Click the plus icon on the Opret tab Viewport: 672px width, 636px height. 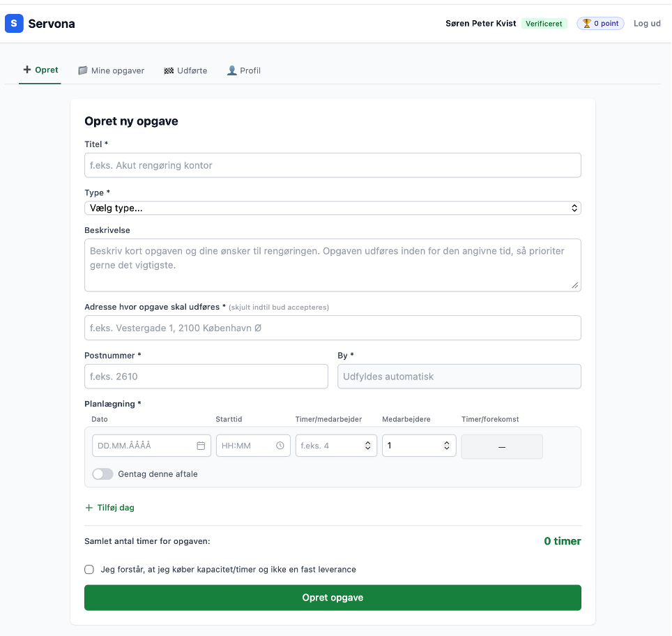tap(26, 70)
